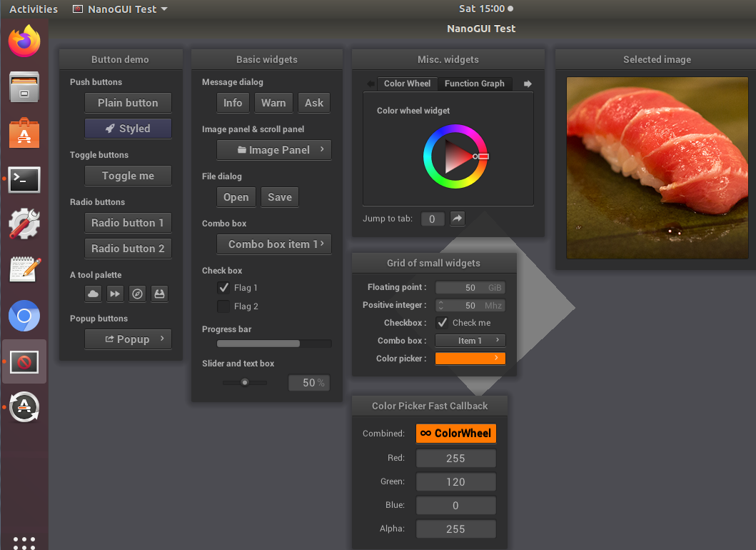
Task: Uncheck the Flag 1 checkbox
Action: (x=223, y=288)
